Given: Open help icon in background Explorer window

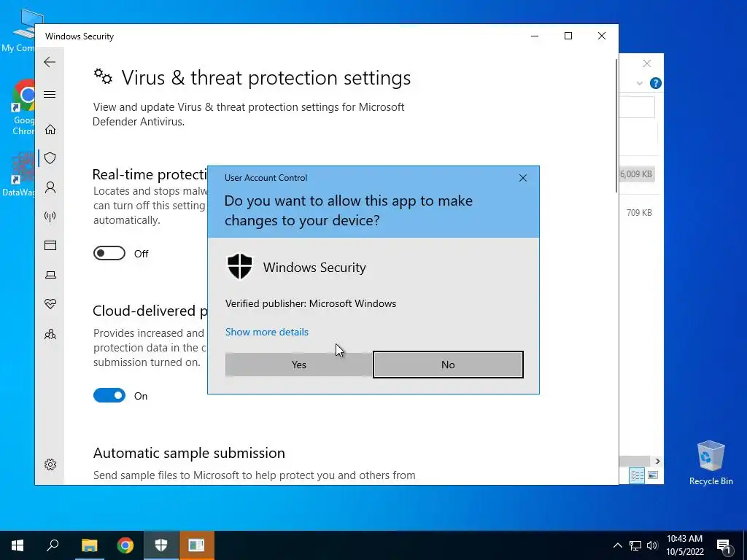Looking at the screenshot, I should click(656, 83).
